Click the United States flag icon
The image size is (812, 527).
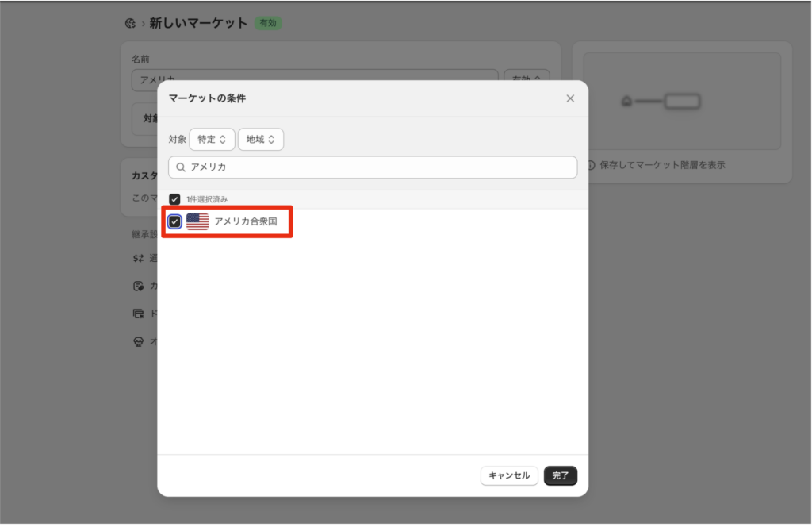(x=197, y=222)
